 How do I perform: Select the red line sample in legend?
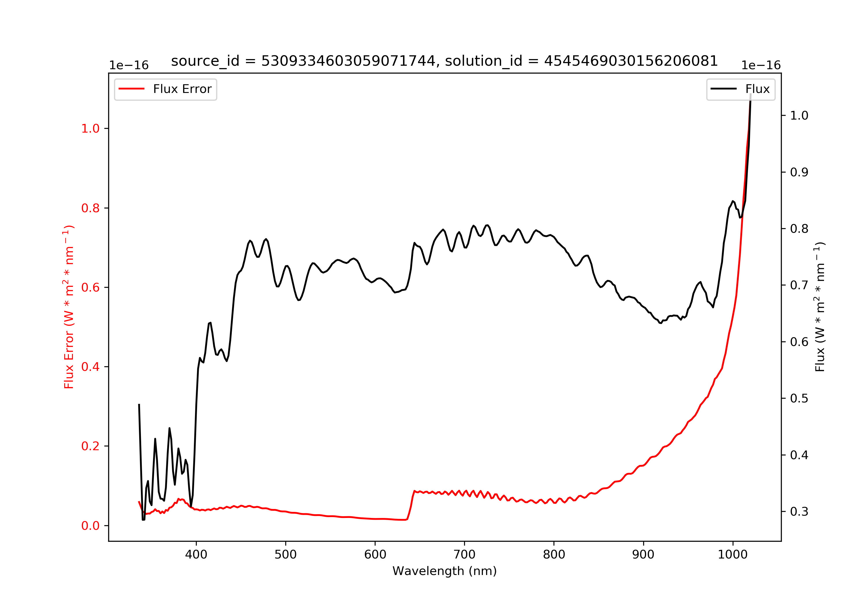(x=132, y=89)
